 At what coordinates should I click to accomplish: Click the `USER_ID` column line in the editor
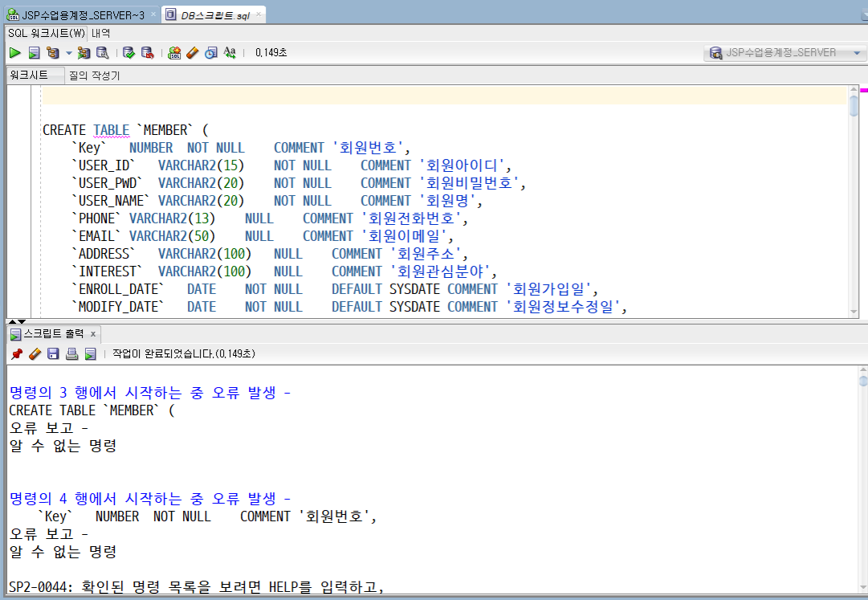coord(291,165)
